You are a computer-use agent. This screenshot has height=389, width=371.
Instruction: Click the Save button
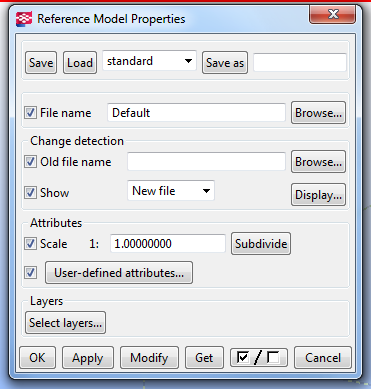41,62
